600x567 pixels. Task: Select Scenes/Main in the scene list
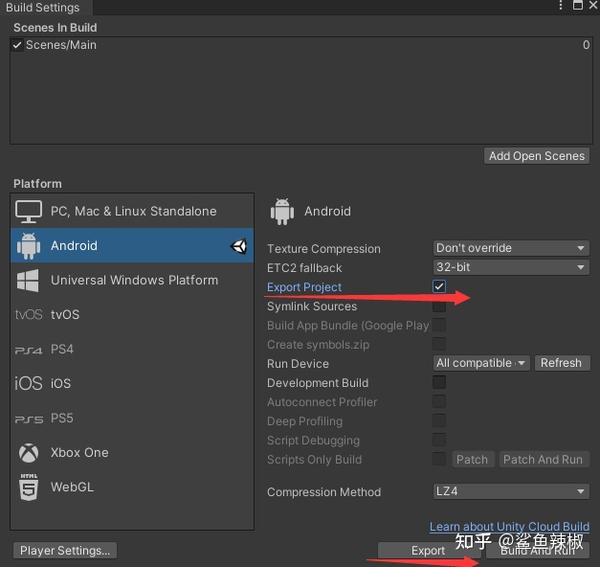[301, 45]
